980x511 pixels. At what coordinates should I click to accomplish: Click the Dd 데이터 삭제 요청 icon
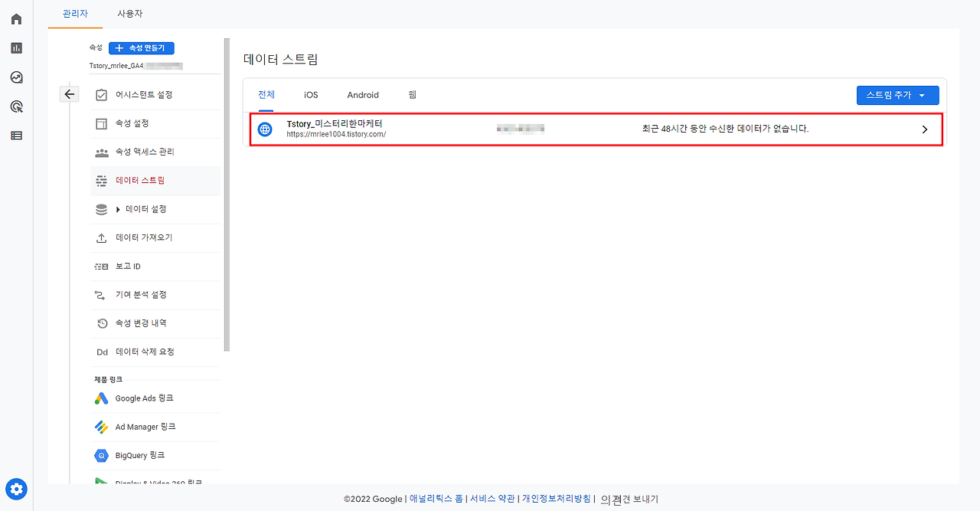point(102,352)
